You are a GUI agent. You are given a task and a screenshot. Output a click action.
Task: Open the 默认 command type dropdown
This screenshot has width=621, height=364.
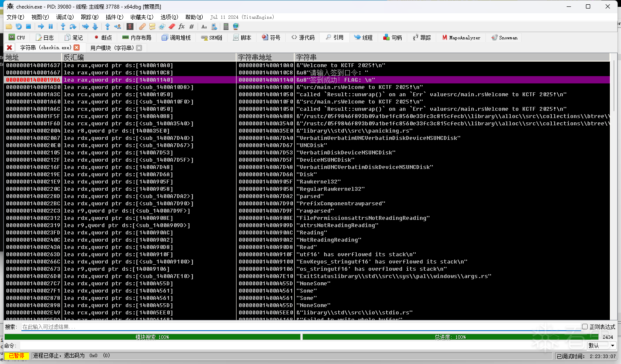tap(601, 346)
